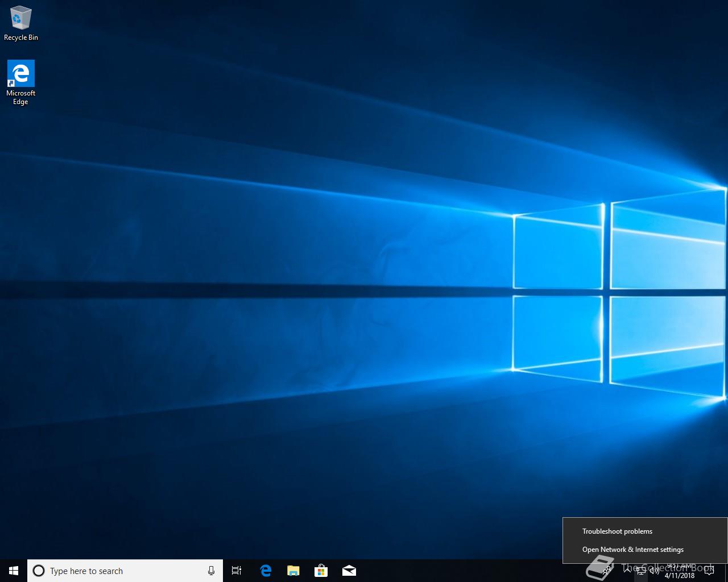Open File Explorer from the taskbar
The image size is (728, 582).
point(293,571)
